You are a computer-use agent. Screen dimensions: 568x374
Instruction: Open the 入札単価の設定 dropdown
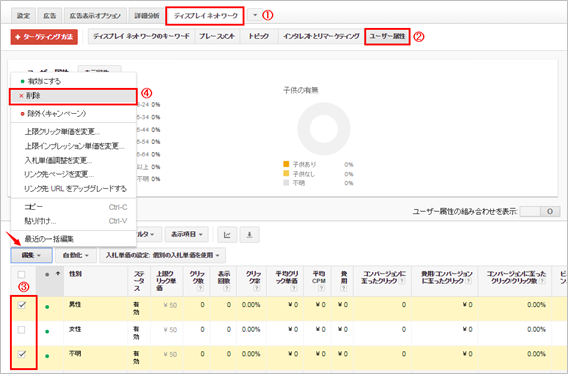162,255
